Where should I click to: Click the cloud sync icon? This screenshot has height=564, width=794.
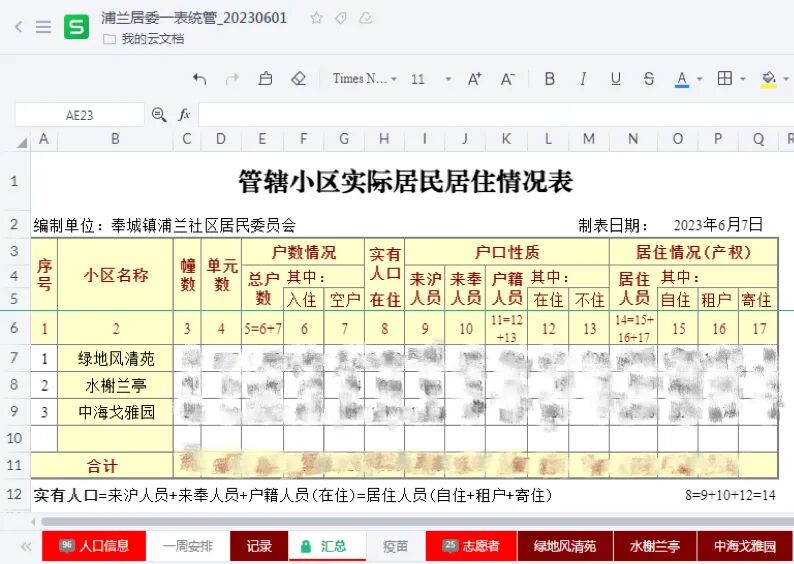366,19
